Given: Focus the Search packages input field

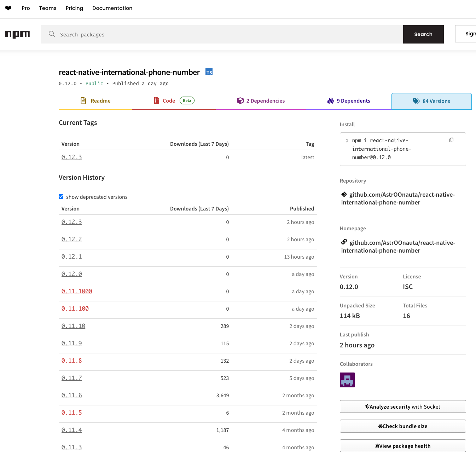Looking at the screenshot, I should point(222,34).
